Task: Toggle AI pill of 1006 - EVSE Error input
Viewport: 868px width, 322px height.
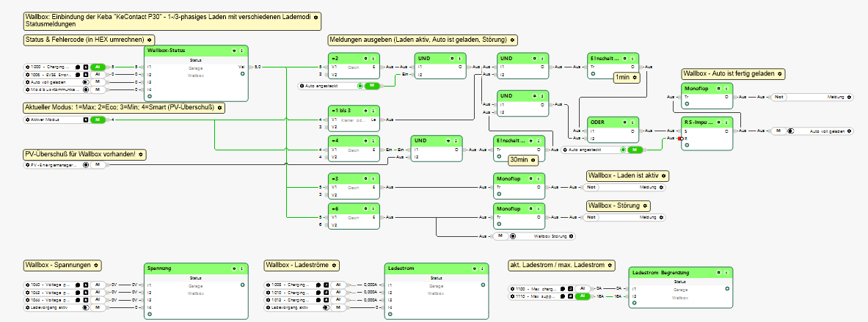Action: click(98, 74)
